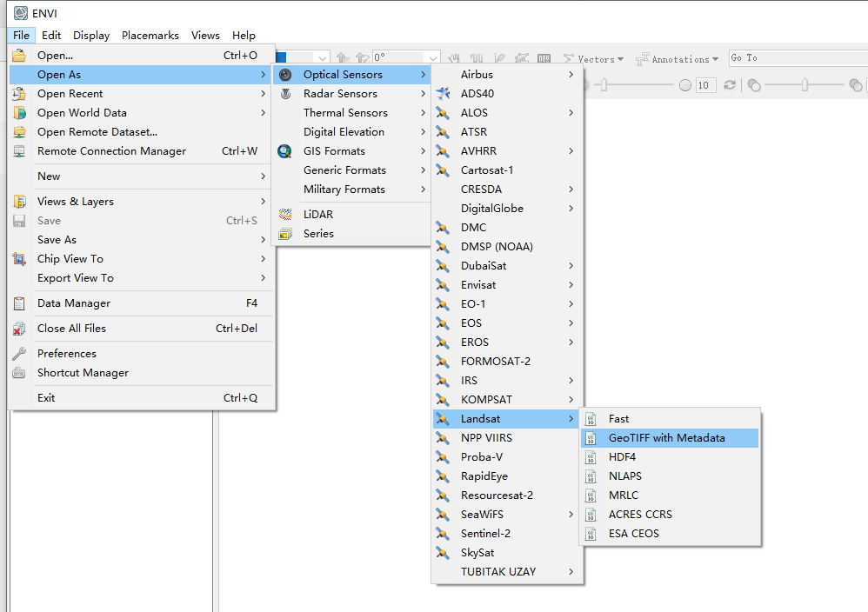Click the Close All Files icon
Image resolution: width=868 pixels, height=612 pixels.
click(x=19, y=329)
